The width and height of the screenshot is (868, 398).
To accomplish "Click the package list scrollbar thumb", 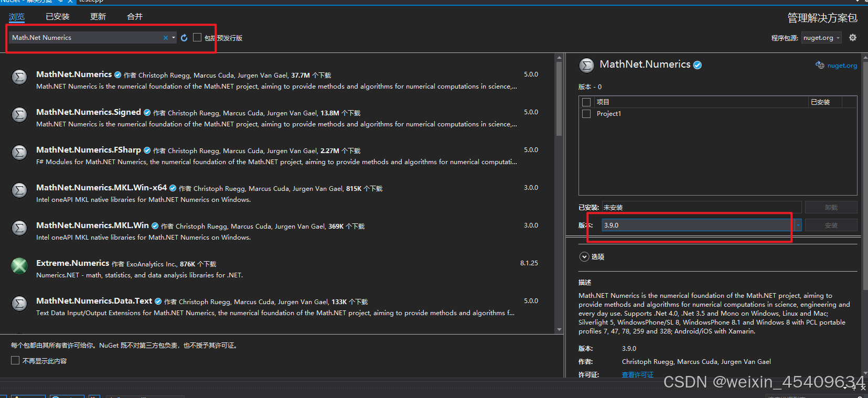I will [x=559, y=100].
